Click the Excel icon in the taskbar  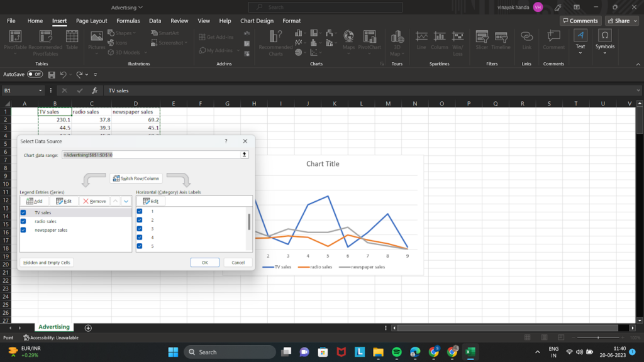click(470, 352)
